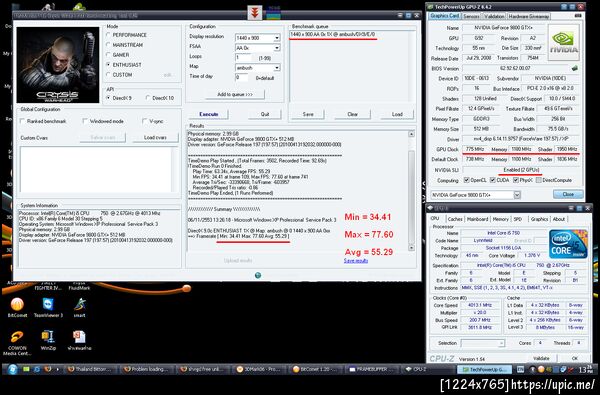Open the Caches tab in CPU-Z
Viewport: 600px width, 395px height.
(x=455, y=219)
